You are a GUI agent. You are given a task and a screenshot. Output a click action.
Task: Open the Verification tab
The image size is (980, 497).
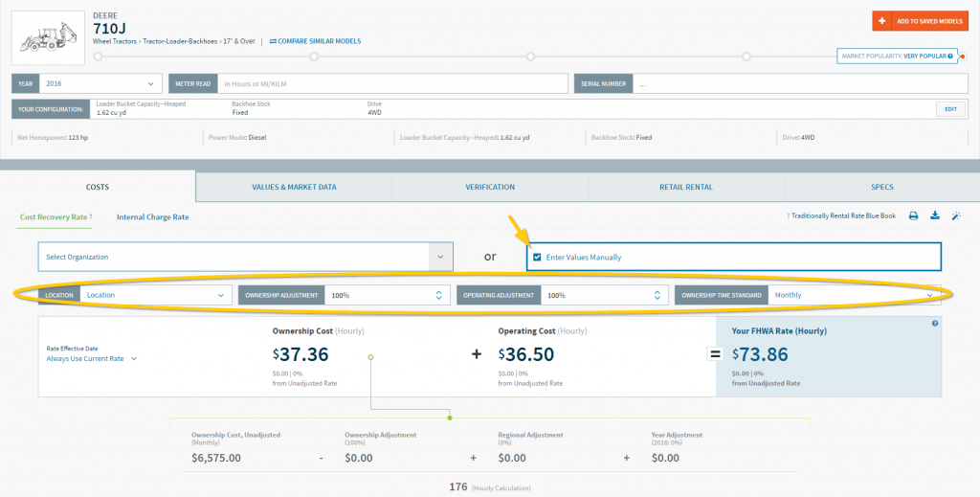(490, 187)
